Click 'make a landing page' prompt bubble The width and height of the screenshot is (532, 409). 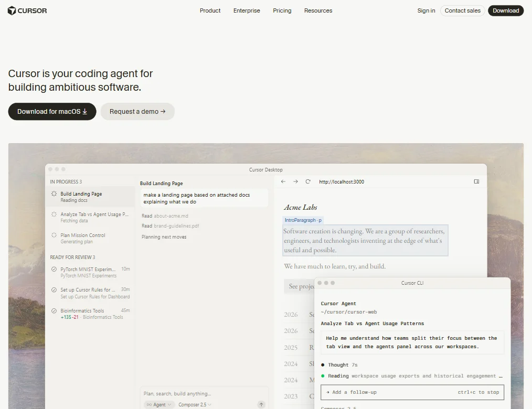coord(204,198)
